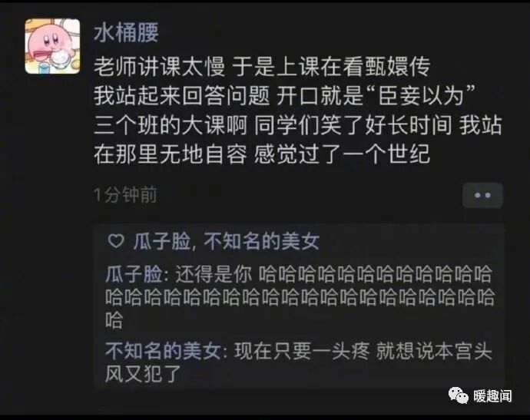Open the 水桶腰 username profile
The height and width of the screenshot is (420, 530).
coord(126,33)
